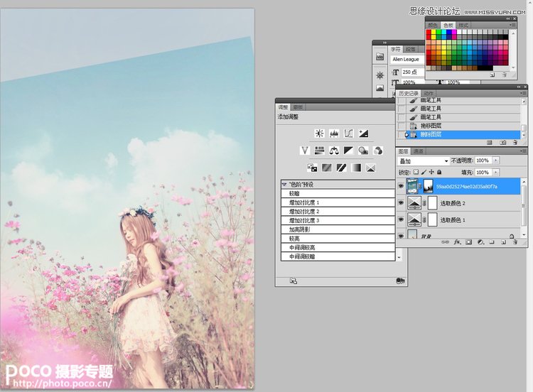
Task: Select the preset 较暗
Action: point(338,193)
